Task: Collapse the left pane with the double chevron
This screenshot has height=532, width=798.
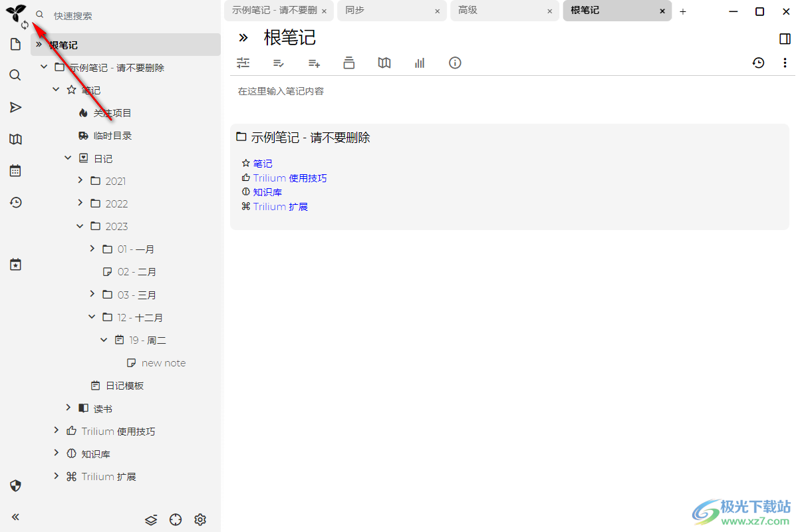Action: tap(15, 517)
